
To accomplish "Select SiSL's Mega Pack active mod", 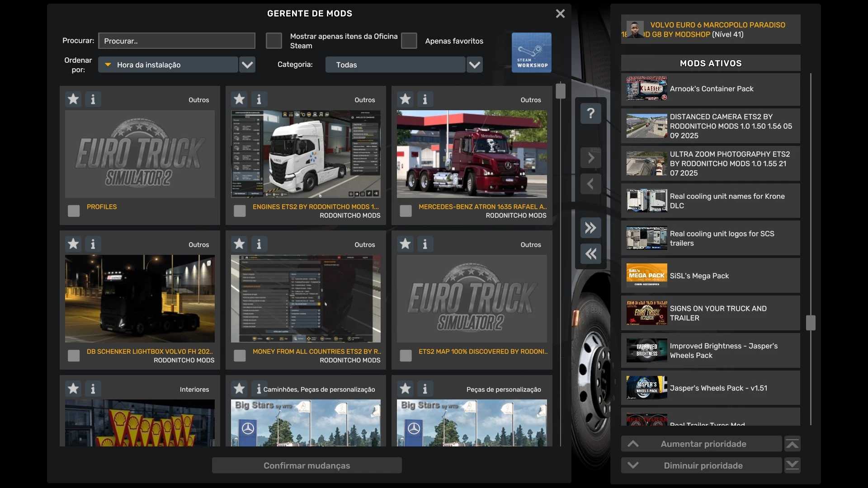I will click(710, 275).
